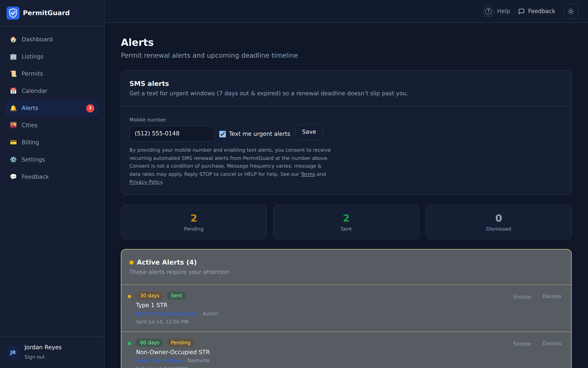Click the Save button for SMS alerts
Screen dimensions: 588x368
click(x=309, y=132)
